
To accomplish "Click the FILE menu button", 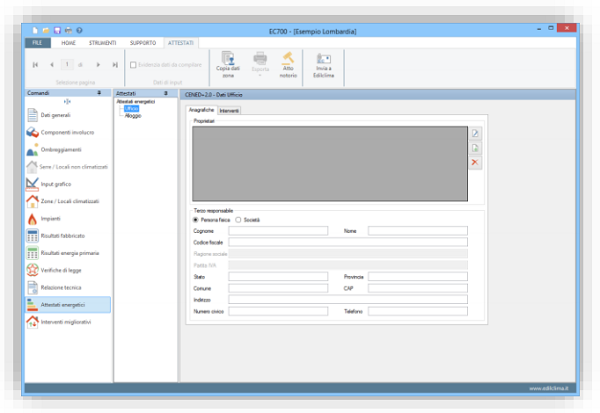I will tap(35, 43).
